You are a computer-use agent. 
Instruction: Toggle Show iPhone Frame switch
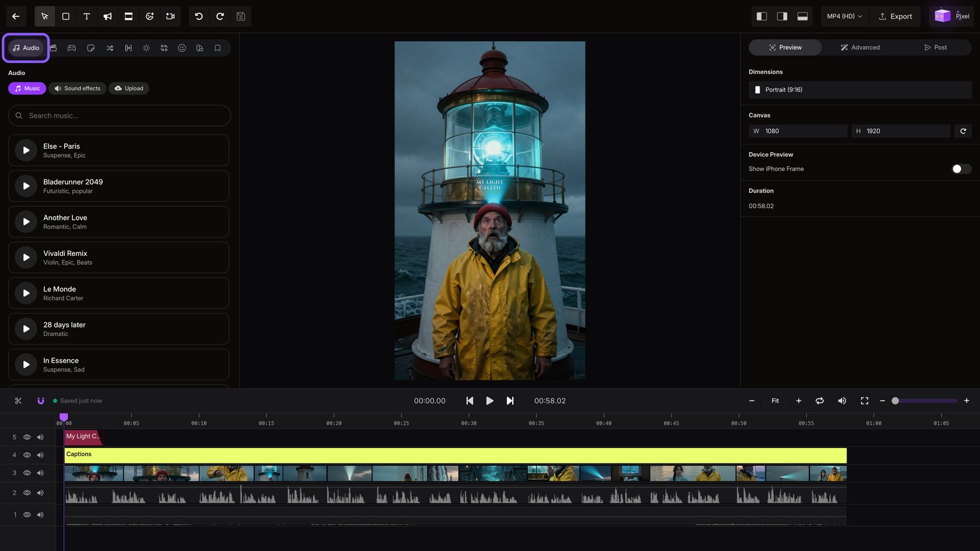[961, 169]
